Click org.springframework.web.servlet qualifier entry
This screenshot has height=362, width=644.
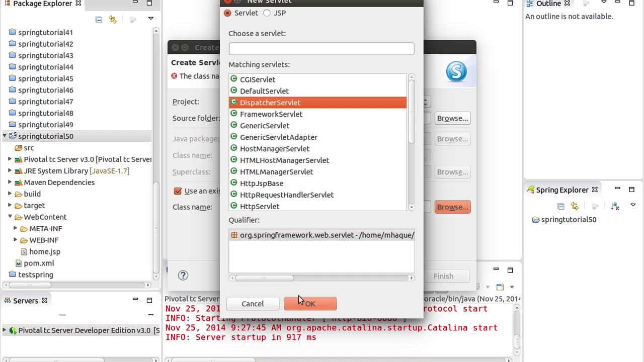[x=321, y=235]
